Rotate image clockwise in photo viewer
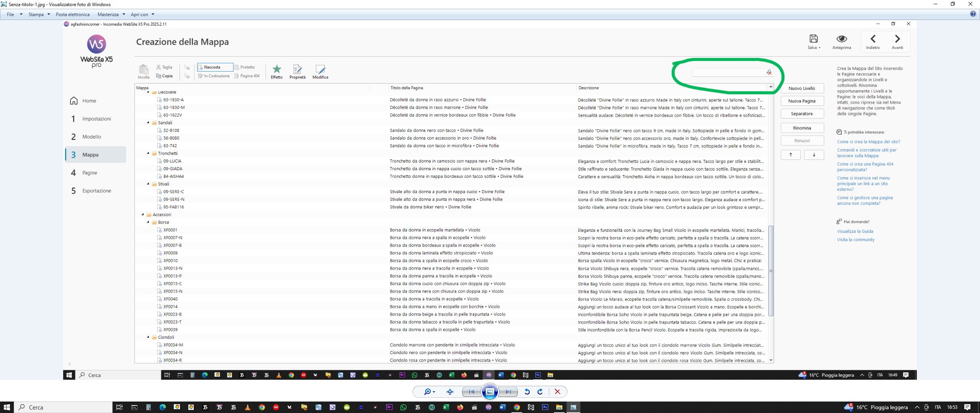This screenshot has width=980, height=413. click(540, 392)
